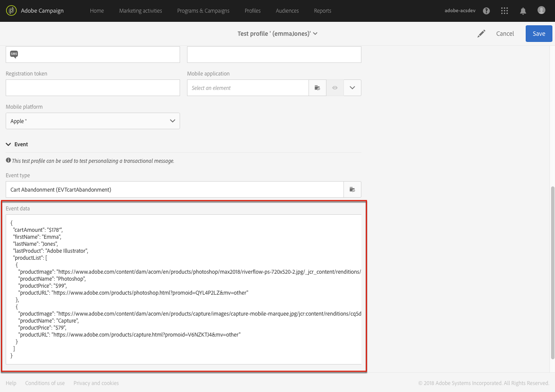Open Mobile application folder picker icon

pos(318,88)
